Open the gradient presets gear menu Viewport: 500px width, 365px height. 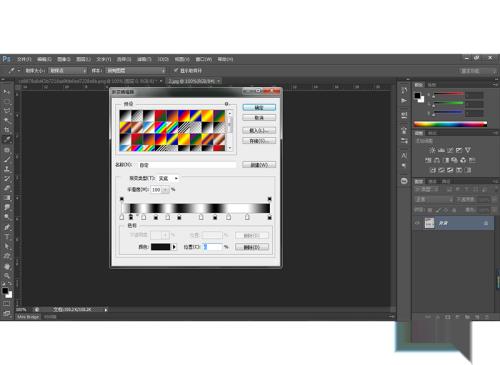click(226, 104)
